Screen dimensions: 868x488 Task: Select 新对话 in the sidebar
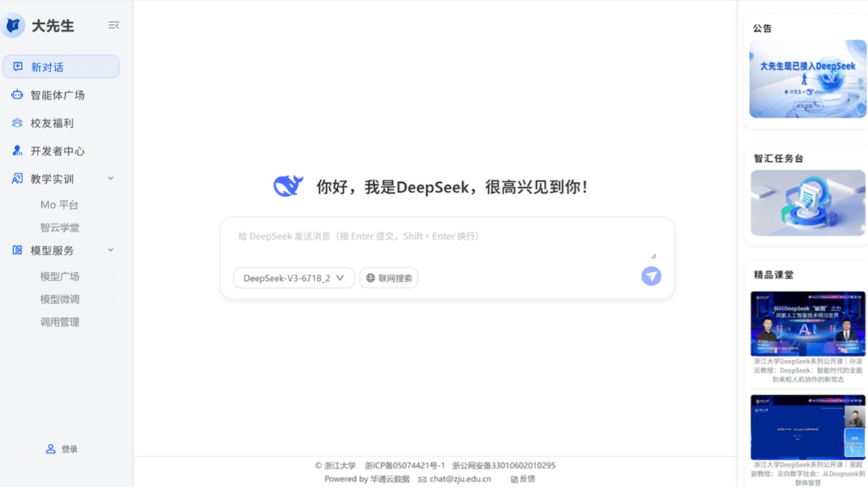pos(61,67)
